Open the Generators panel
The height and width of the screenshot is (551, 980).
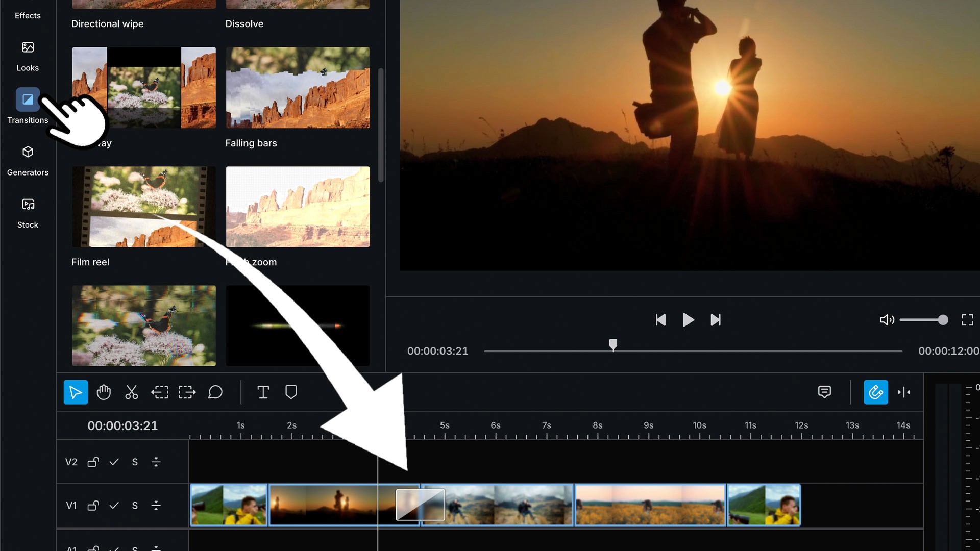28,160
